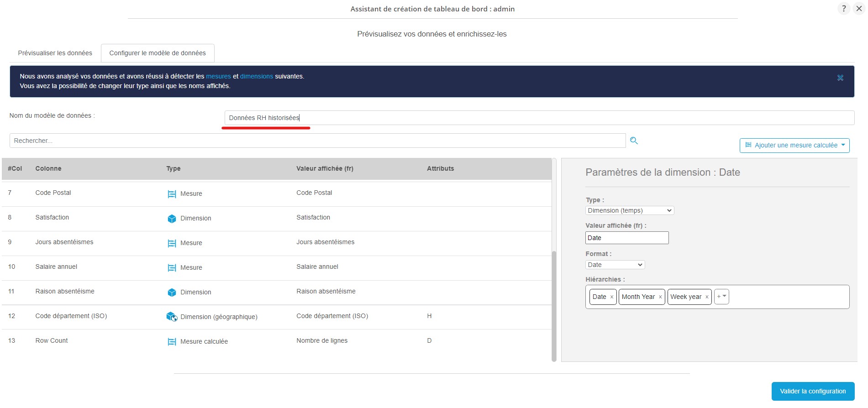Open the Type dropdown set to Dimension (temps)
Image resolution: width=868 pixels, height=408 pixels.
629,210
